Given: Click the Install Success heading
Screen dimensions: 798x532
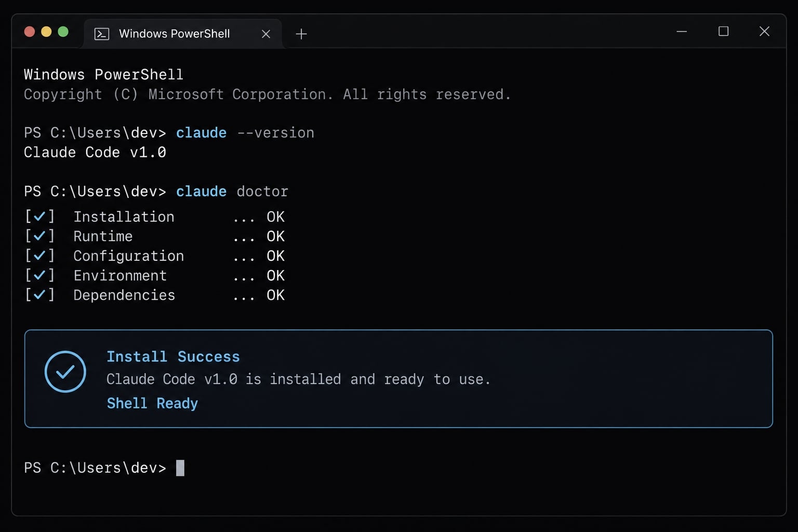Looking at the screenshot, I should point(173,356).
